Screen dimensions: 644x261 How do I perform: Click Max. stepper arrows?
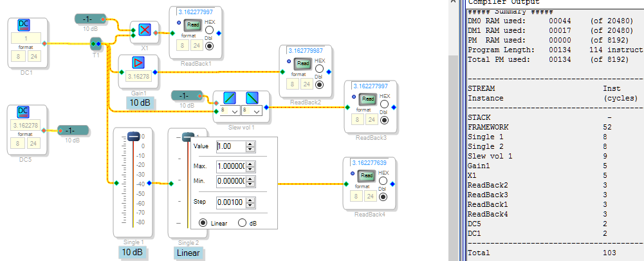click(x=251, y=167)
